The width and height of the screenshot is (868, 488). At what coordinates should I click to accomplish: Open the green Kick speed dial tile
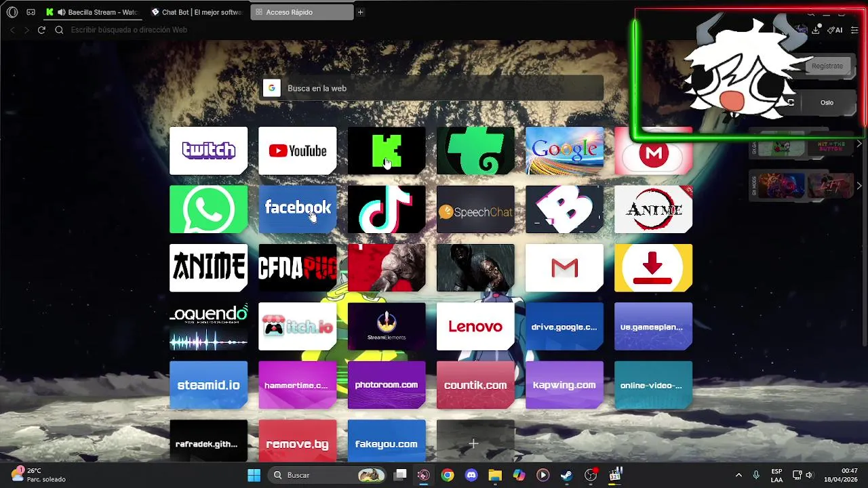(387, 150)
